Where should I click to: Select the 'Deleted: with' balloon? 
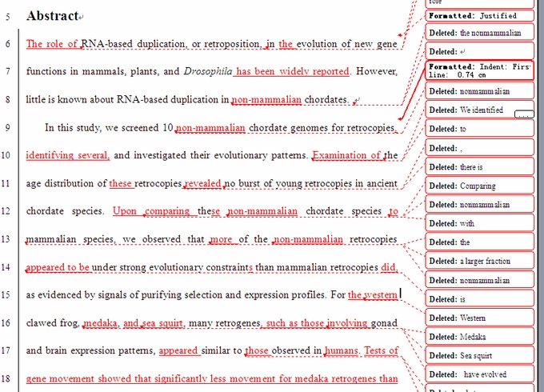[480, 223]
